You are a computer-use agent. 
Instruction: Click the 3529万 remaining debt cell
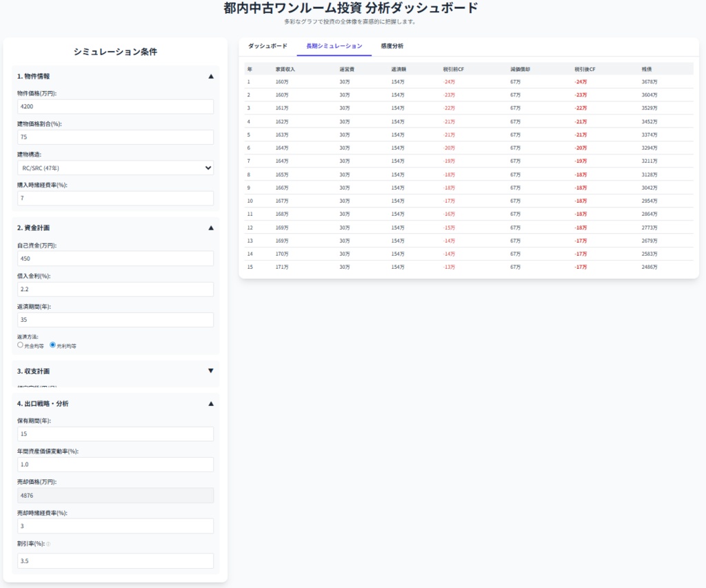click(x=649, y=108)
